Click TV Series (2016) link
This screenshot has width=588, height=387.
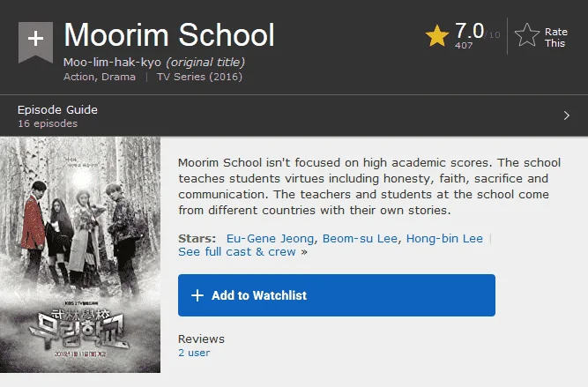pyautogui.click(x=199, y=77)
